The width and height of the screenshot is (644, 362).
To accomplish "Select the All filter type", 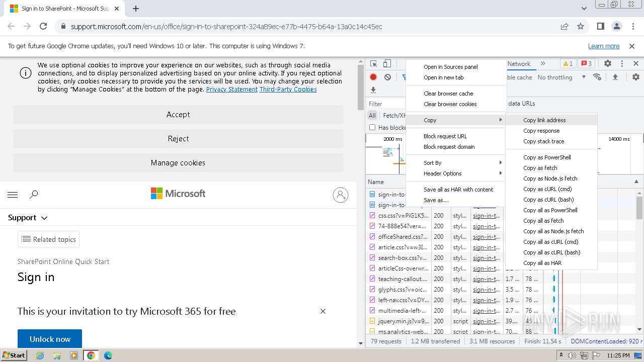I will 372,115.
